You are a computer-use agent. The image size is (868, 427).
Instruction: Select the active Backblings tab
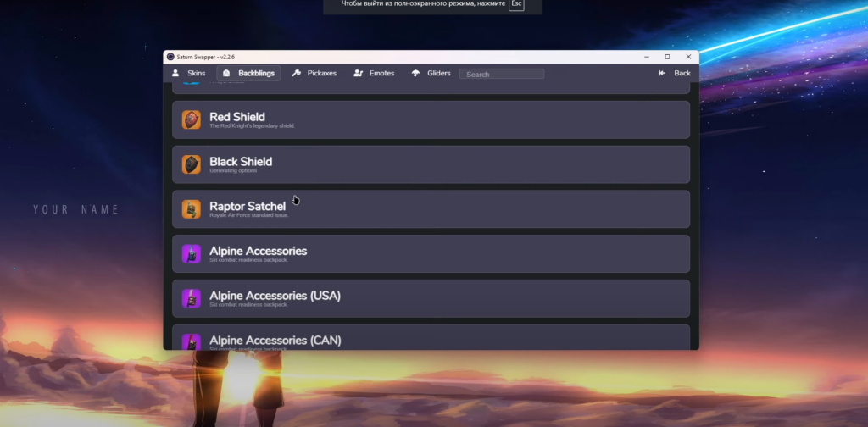pyautogui.click(x=248, y=74)
